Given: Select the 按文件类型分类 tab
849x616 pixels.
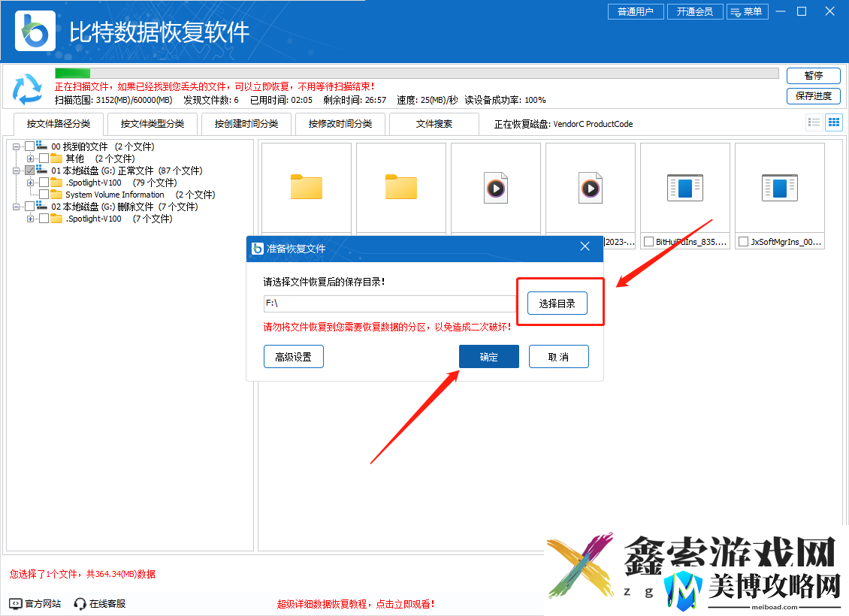Looking at the screenshot, I should pyautogui.click(x=153, y=124).
